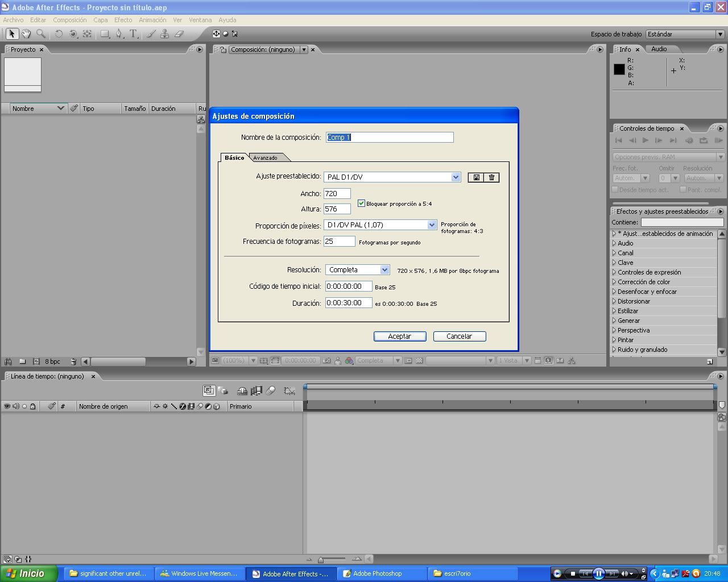Select the Rectangle Mask tool

(105, 34)
